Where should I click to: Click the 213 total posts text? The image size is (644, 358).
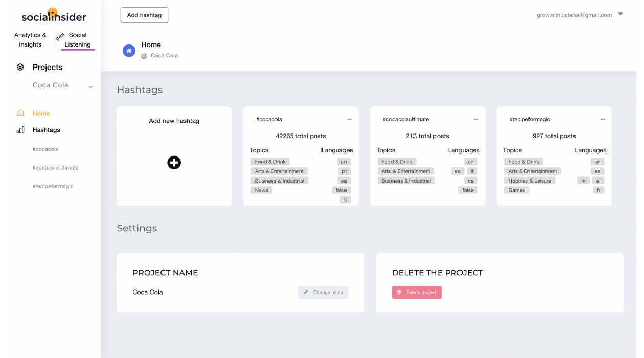coord(427,136)
